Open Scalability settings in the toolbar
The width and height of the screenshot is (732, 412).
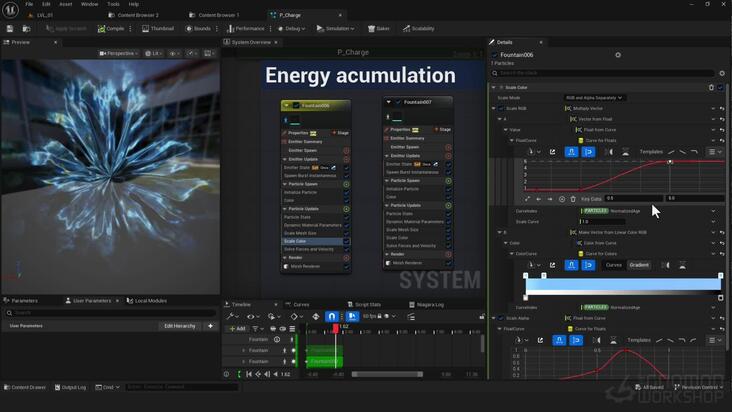pyautogui.click(x=418, y=28)
